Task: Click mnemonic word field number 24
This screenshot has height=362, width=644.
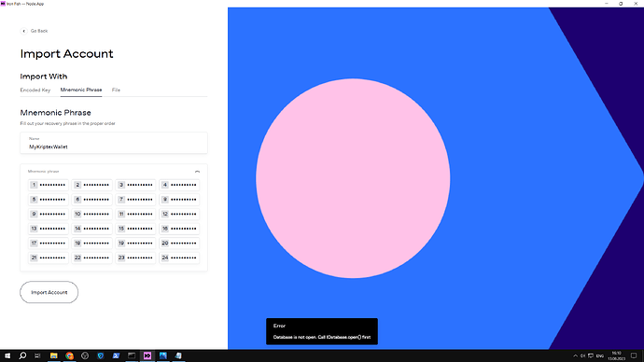Action: 179,258
